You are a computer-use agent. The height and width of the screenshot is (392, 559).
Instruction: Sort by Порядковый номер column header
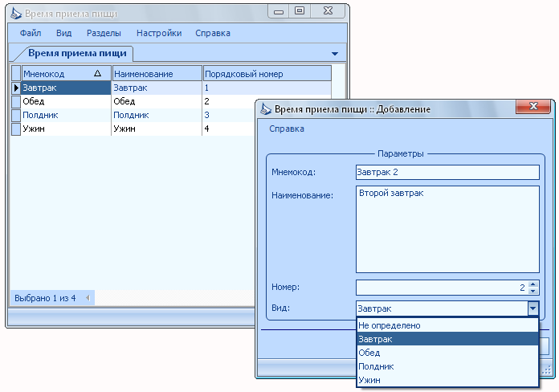click(x=267, y=74)
